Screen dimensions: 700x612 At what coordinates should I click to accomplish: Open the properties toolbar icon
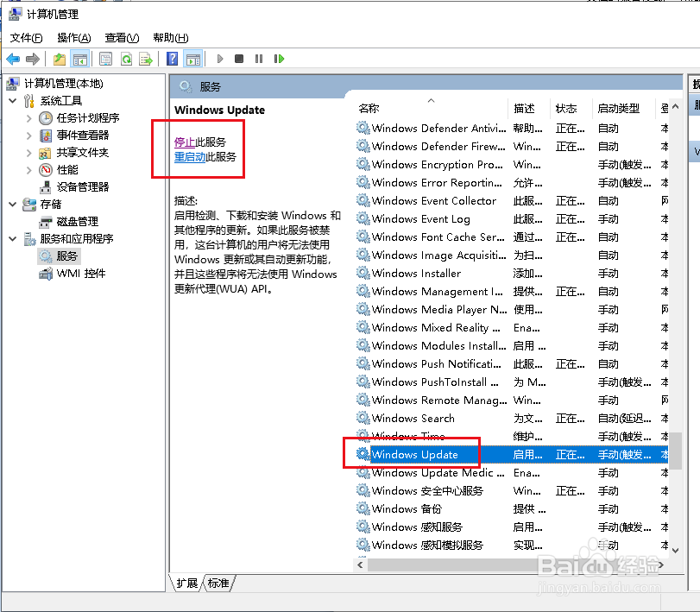coord(106,59)
